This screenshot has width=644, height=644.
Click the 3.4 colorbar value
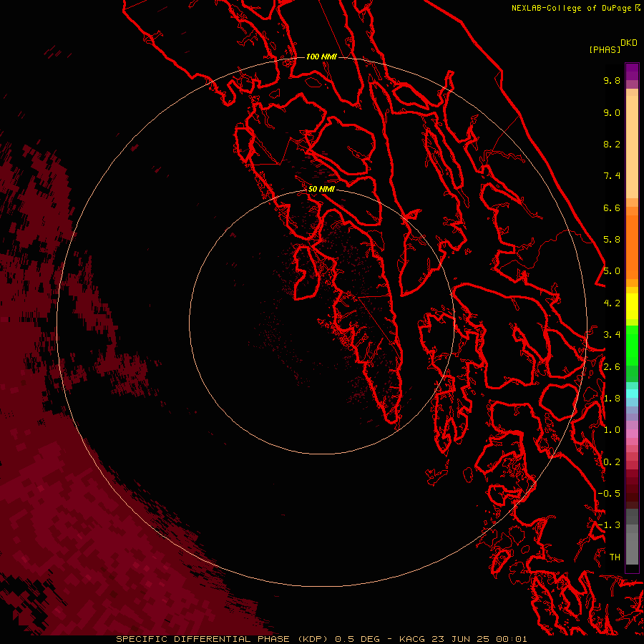(612, 335)
